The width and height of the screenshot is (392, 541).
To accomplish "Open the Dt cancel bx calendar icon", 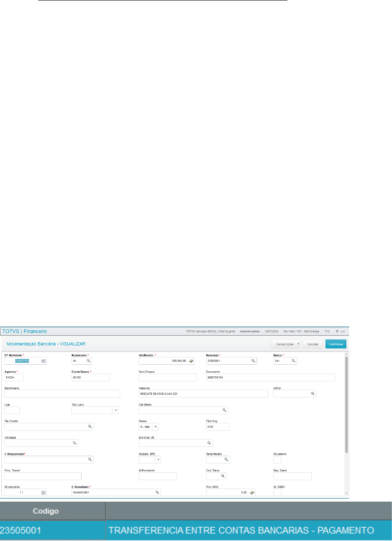I will click(x=44, y=493).
